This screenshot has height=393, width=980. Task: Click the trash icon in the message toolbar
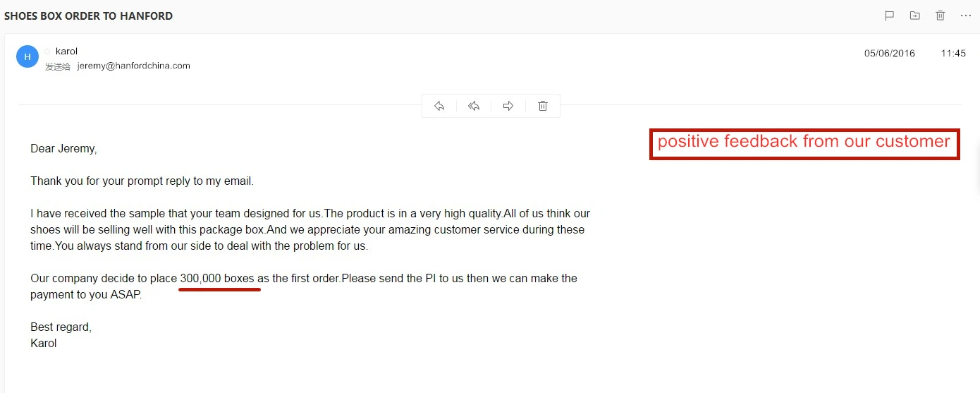pos(543,106)
